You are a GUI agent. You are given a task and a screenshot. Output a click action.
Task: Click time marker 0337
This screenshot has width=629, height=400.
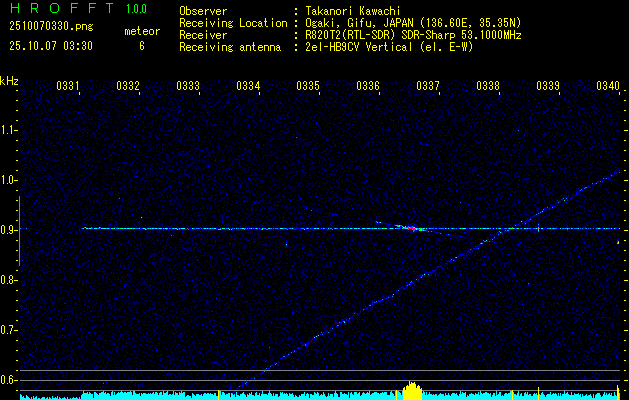point(428,85)
